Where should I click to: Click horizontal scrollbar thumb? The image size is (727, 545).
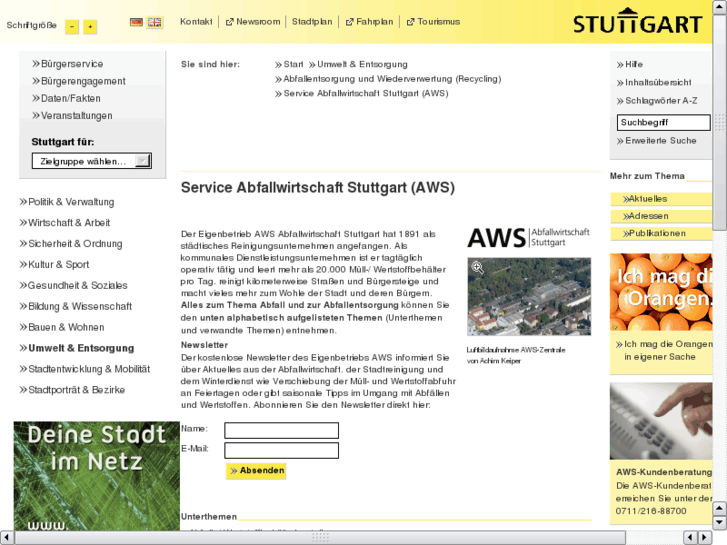point(320,538)
